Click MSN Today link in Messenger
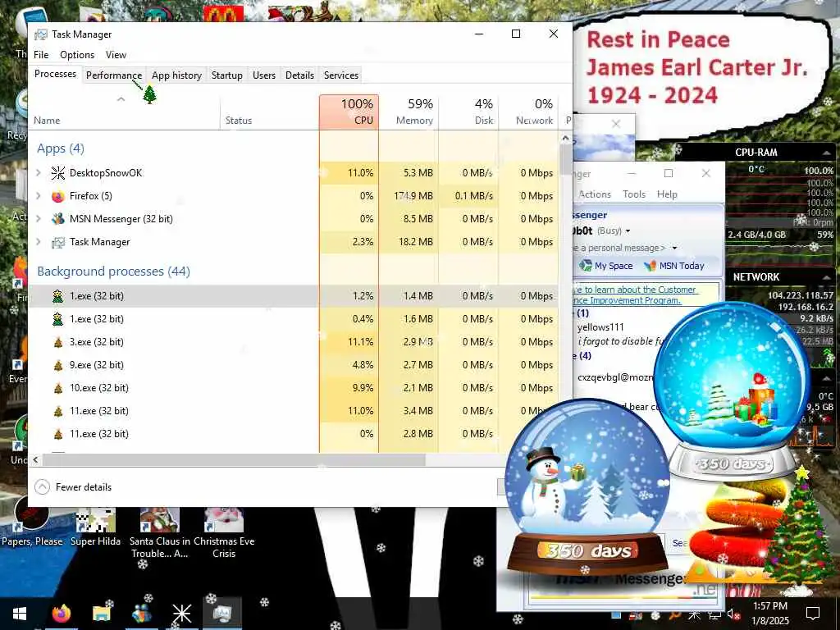The image size is (840, 630). [x=682, y=266]
